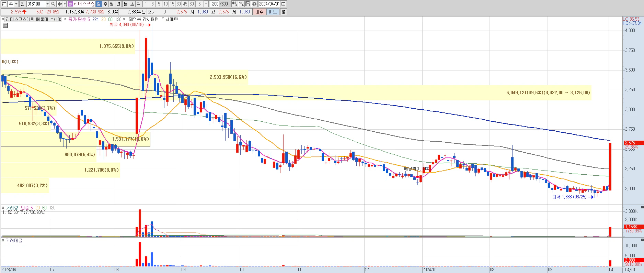Toggle 거래대금 panel square marker
The width and height of the screenshot is (644, 273).
click(3, 240)
